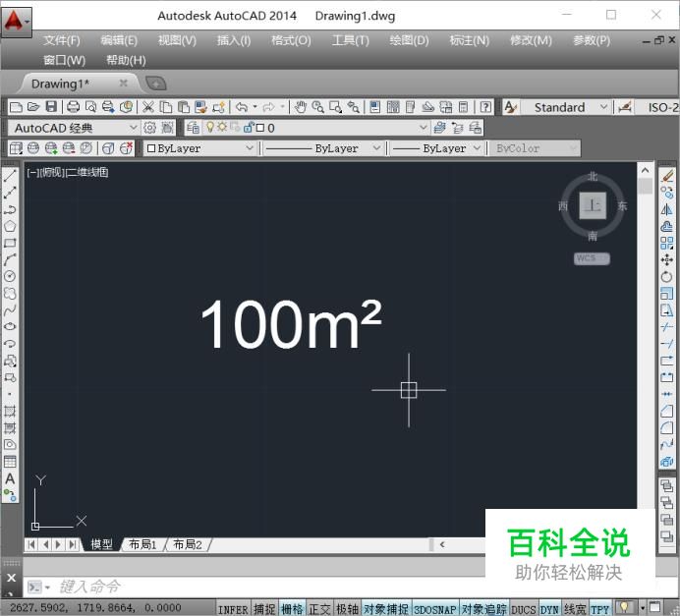The image size is (680, 616).
Task: Switch to the 布局1 layout tab
Action: click(x=142, y=544)
